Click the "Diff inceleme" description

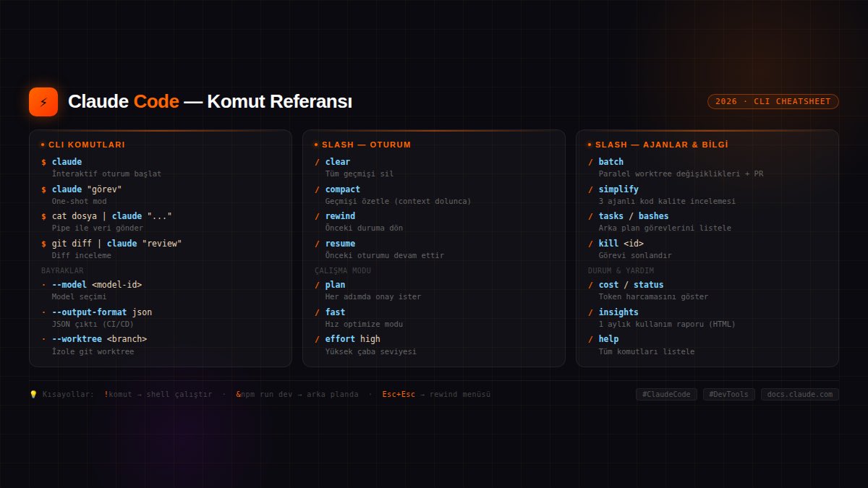click(81, 256)
